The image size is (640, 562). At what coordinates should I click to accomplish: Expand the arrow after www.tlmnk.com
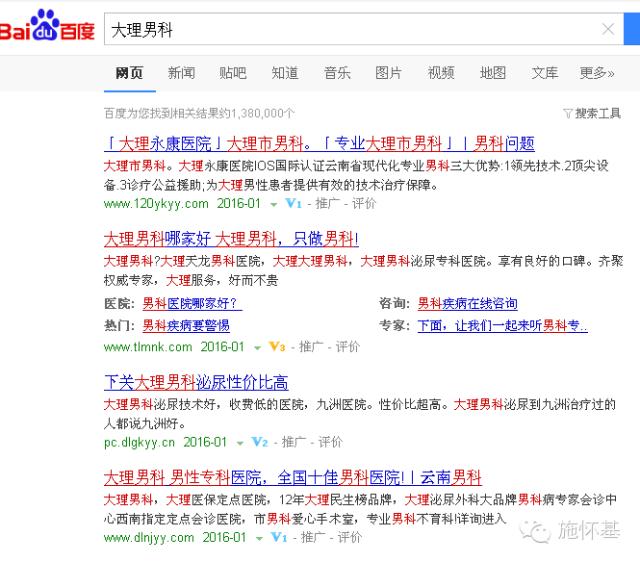tap(257, 348)
